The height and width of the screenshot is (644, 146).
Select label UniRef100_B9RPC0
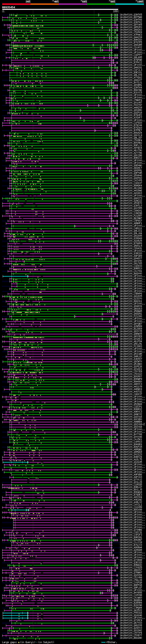(x=131, y=268)
